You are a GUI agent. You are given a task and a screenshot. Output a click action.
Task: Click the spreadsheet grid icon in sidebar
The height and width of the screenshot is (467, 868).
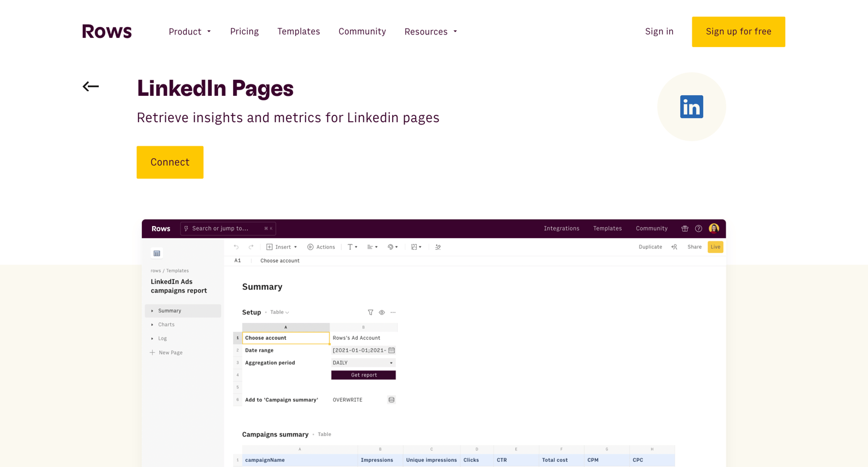coord(157,253)
